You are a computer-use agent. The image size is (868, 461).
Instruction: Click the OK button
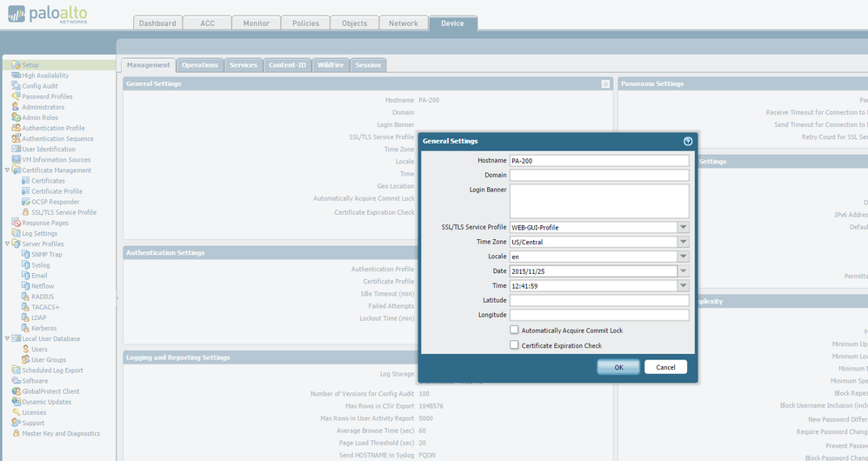tap(618, 367)
